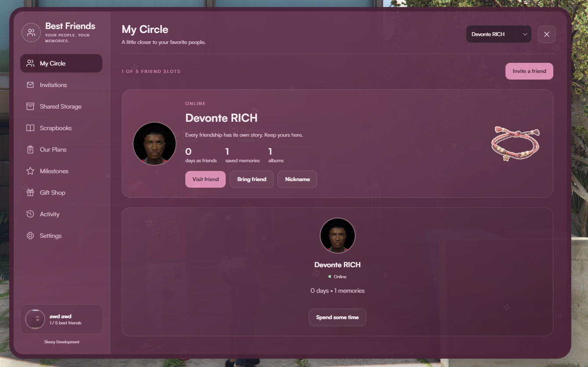This screenshot has height=367, width=588.
Task: Open Scrapbooks via the book icon
Action: [30, 128]
